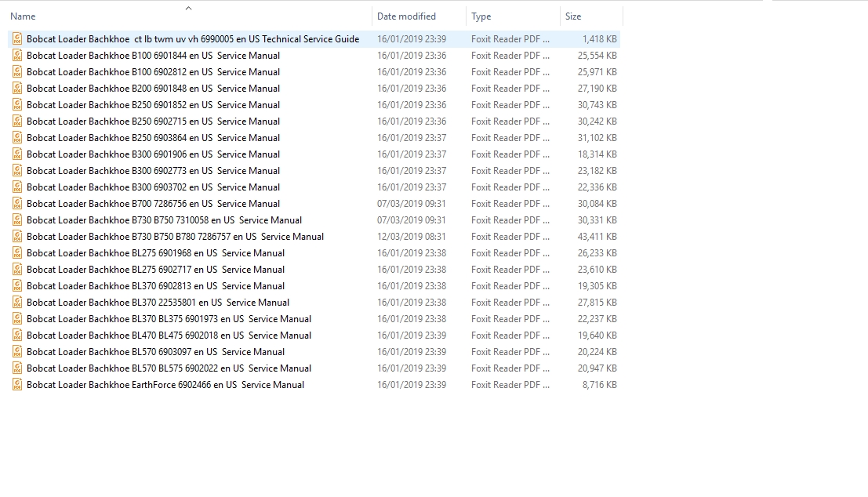Click the file name containing B250 6903864

(x=153, y=138)
